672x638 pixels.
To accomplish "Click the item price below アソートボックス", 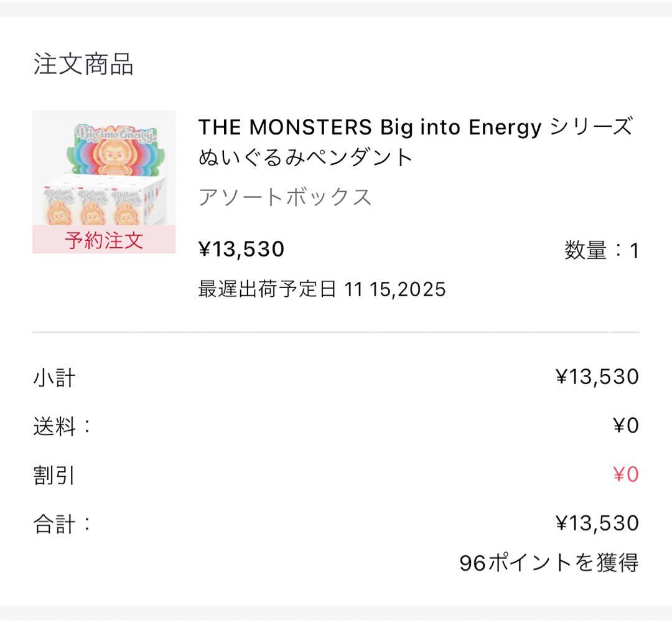I will tap(241, 249).
